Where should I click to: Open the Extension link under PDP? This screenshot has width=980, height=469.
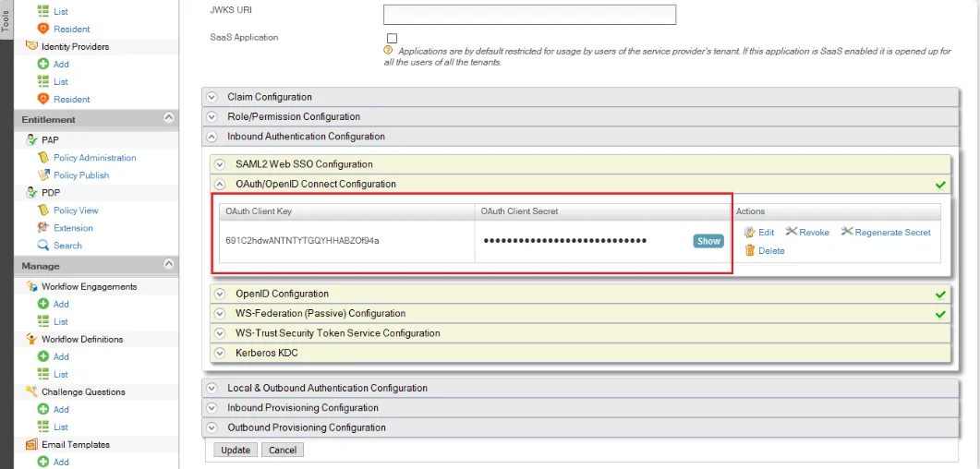73,228
